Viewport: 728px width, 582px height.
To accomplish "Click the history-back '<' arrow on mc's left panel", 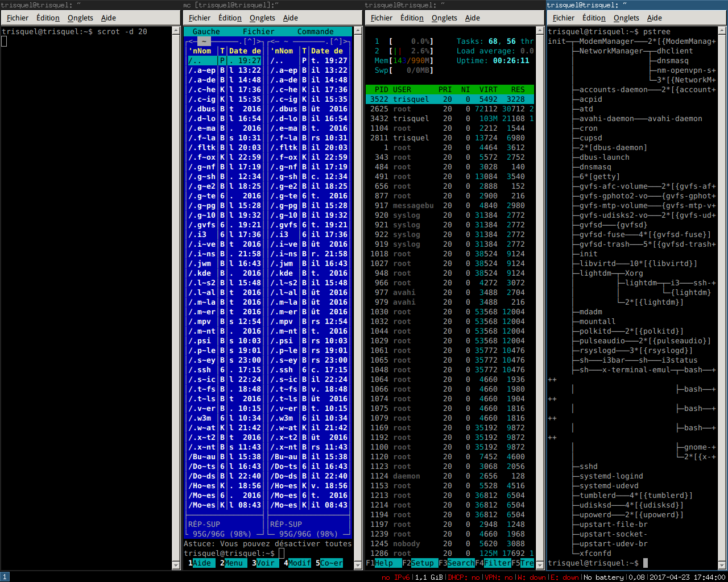I will pyautogui.click(x=191, y=41).
